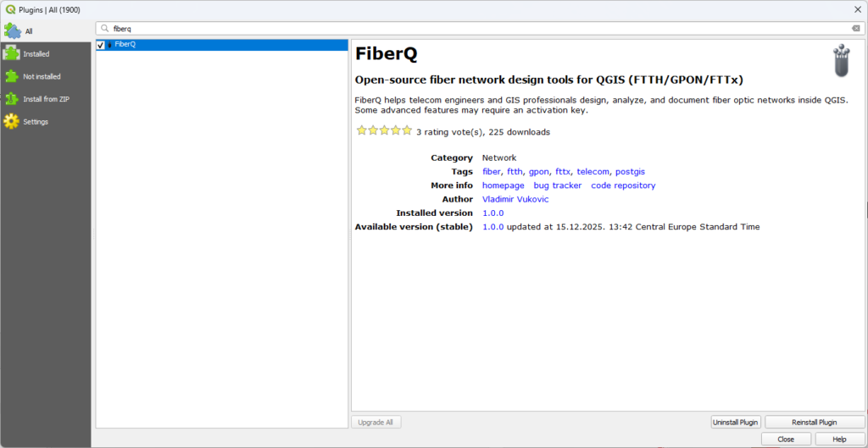This screenshot has width=868, height=448.
Task: Click the Not installed puzzle icon
Action: [x=11, y=76]
